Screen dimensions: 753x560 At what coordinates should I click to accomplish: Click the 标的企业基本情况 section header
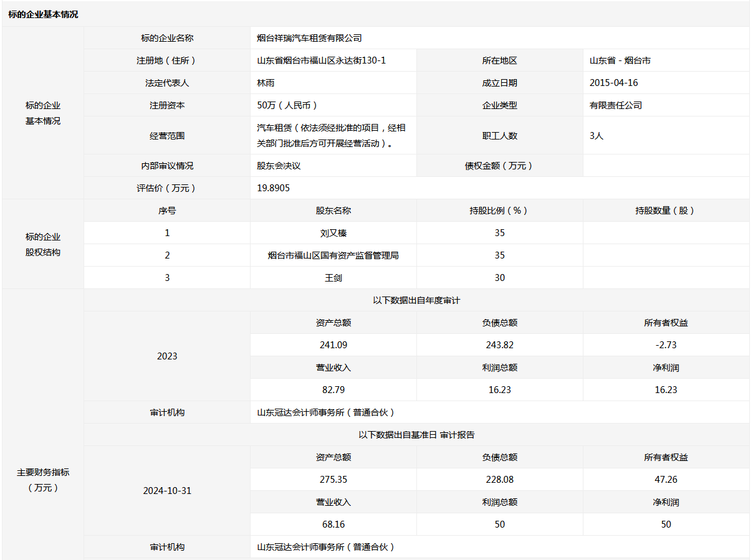tap(44, 14)
